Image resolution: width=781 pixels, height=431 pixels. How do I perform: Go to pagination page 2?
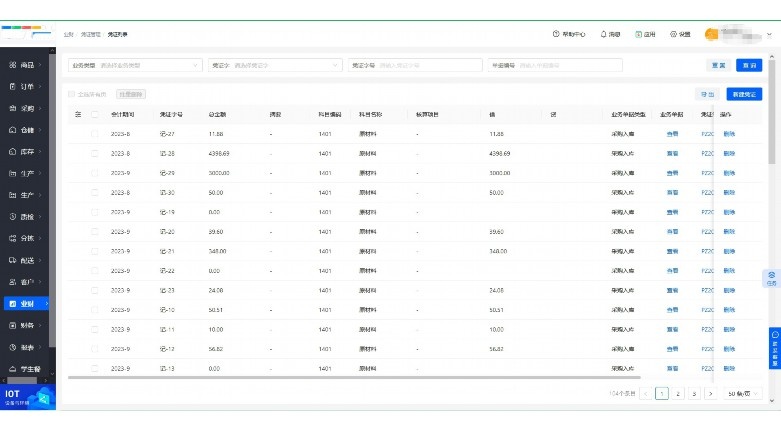(x=678, y=394)
